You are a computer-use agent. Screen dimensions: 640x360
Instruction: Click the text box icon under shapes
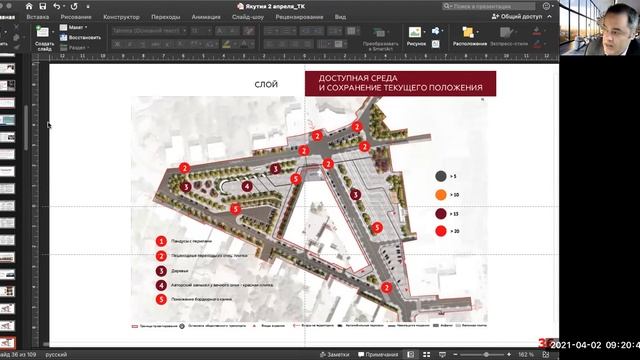point(436,44)
